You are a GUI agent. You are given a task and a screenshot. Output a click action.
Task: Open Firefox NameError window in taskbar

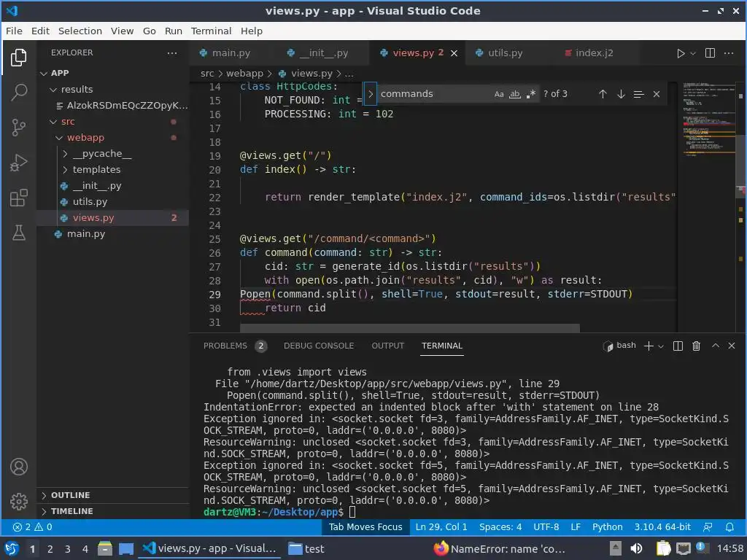click(499, 549)
